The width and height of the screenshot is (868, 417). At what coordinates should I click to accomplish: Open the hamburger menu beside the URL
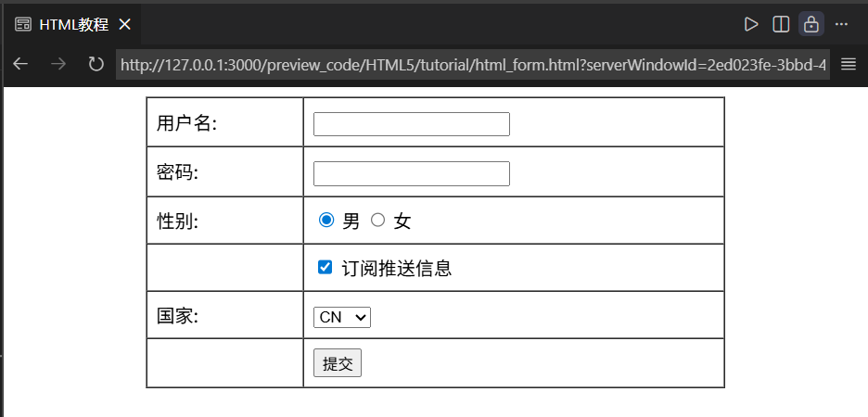(848, 64)
